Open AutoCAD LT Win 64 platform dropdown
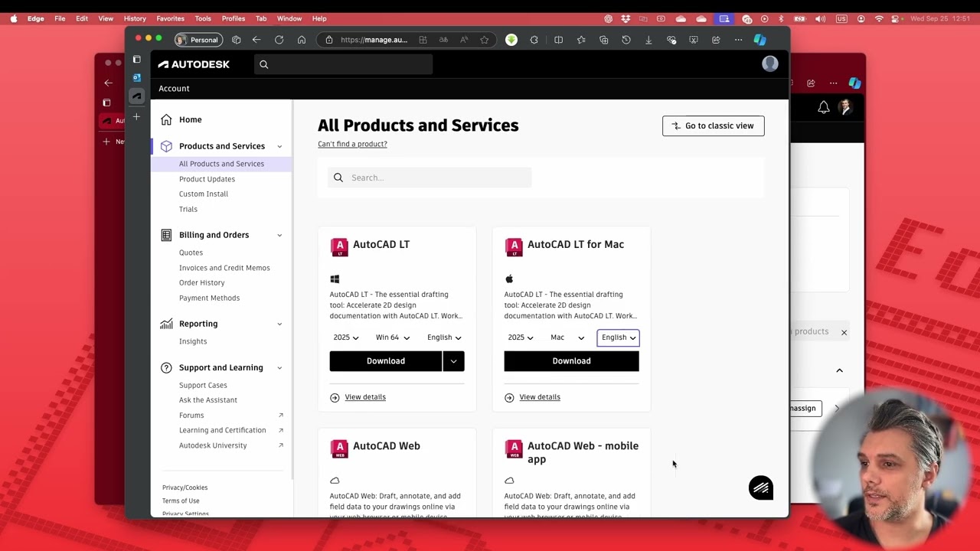 click(393, 337)
